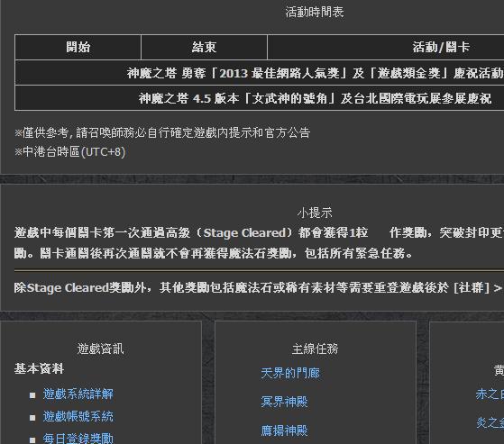Click the 基本資料 subheading

pos(39,368)
